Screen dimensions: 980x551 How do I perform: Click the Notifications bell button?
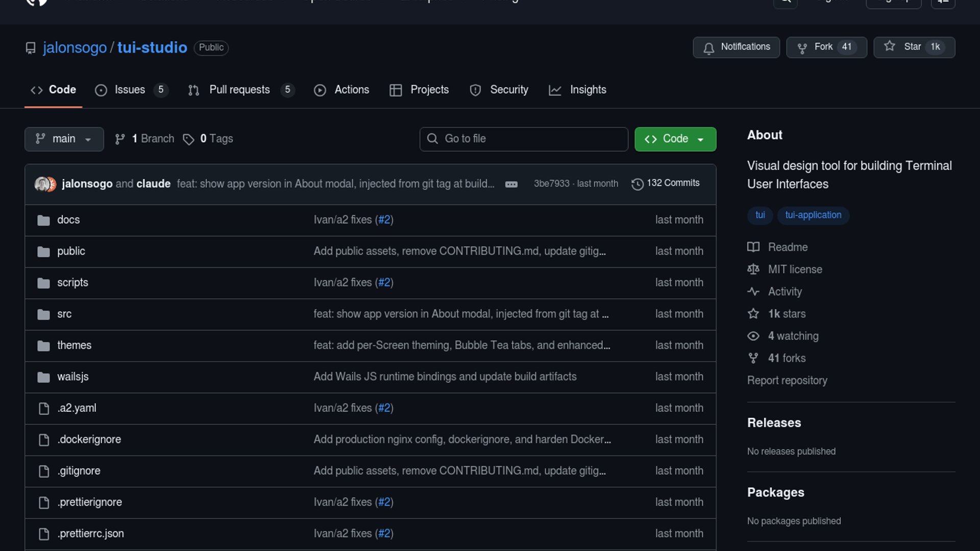tap(736, 47)
